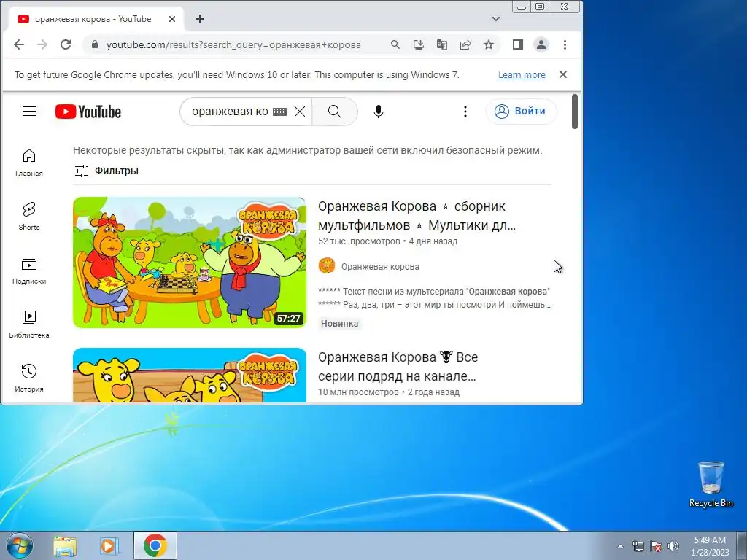Click the address bar zoom magnifier icon
Viewport: 747px width, 560px height.
[395, 44]
